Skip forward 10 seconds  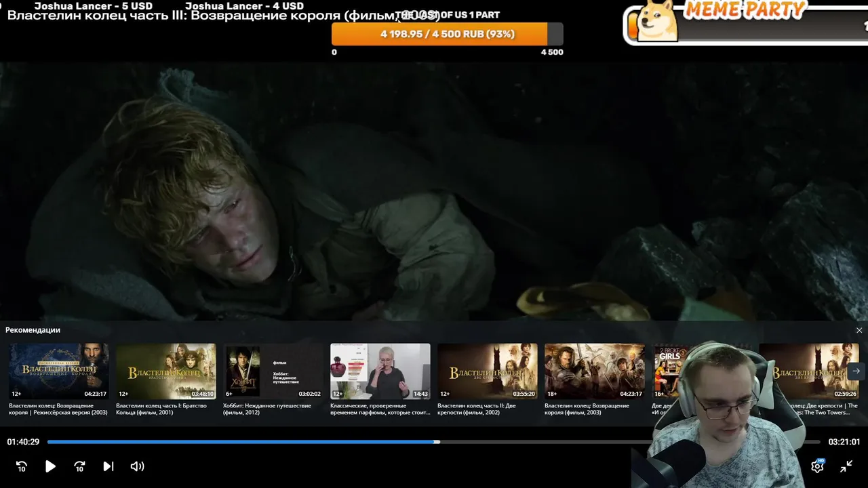tap(79, 466)
